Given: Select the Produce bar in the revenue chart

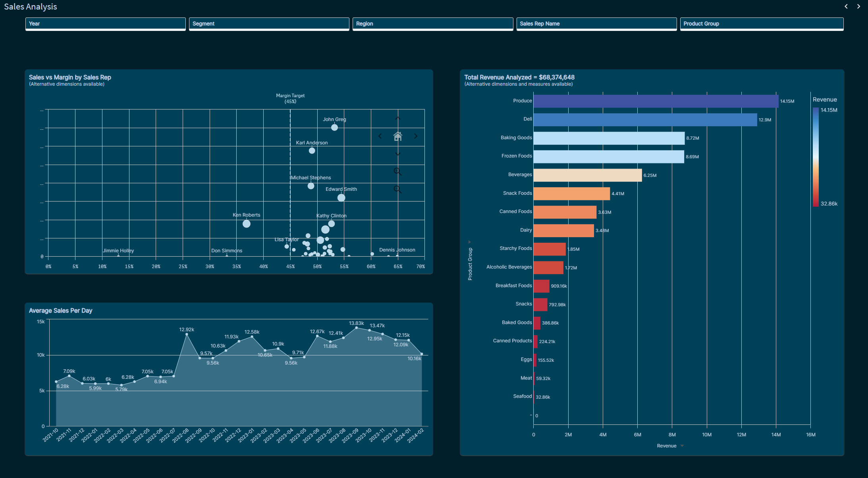Looking at the screenshot, I should coord(655,101).
